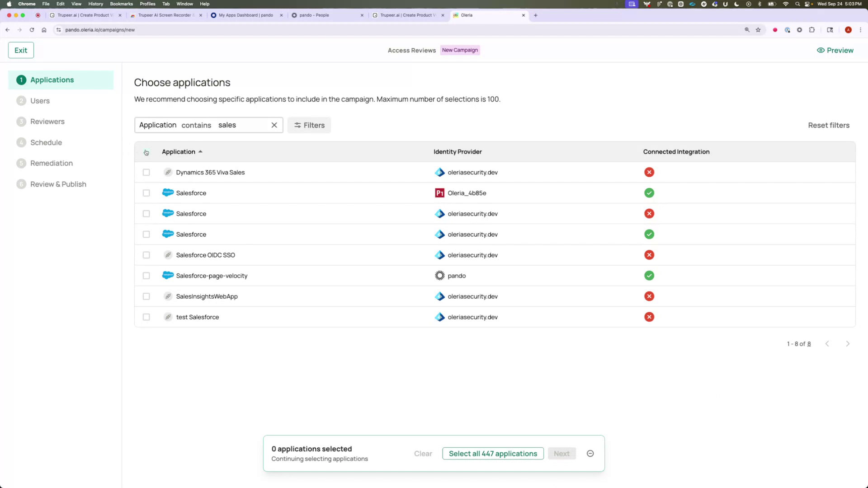Click the Reset filters link

[828, 125]
